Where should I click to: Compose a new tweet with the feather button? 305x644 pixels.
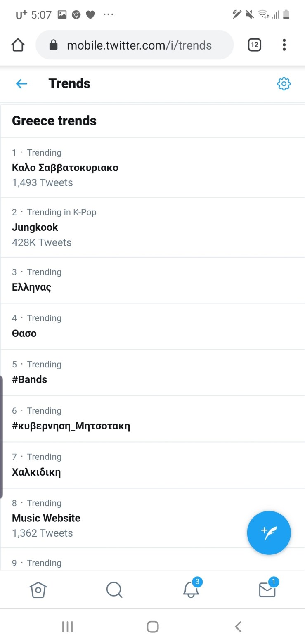[269, 533]
